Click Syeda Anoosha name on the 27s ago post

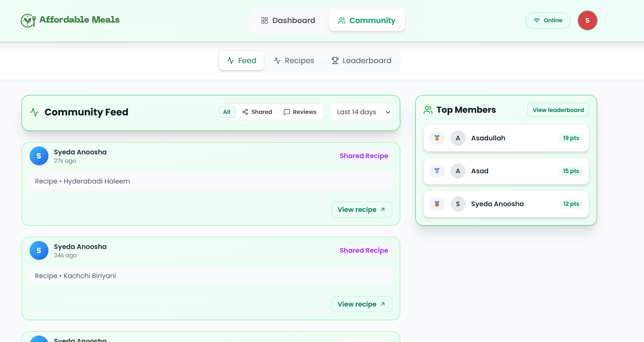[x=80, y=152]
